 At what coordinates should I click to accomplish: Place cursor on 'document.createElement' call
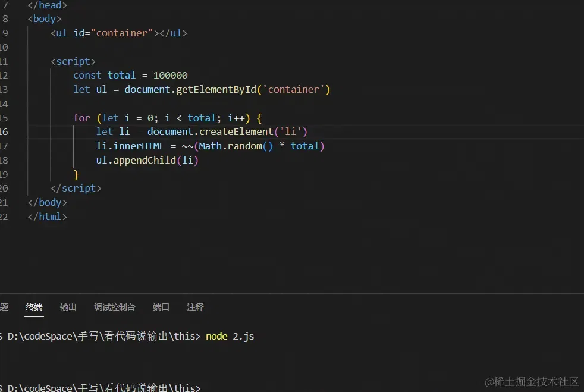[x=210, y=132]
